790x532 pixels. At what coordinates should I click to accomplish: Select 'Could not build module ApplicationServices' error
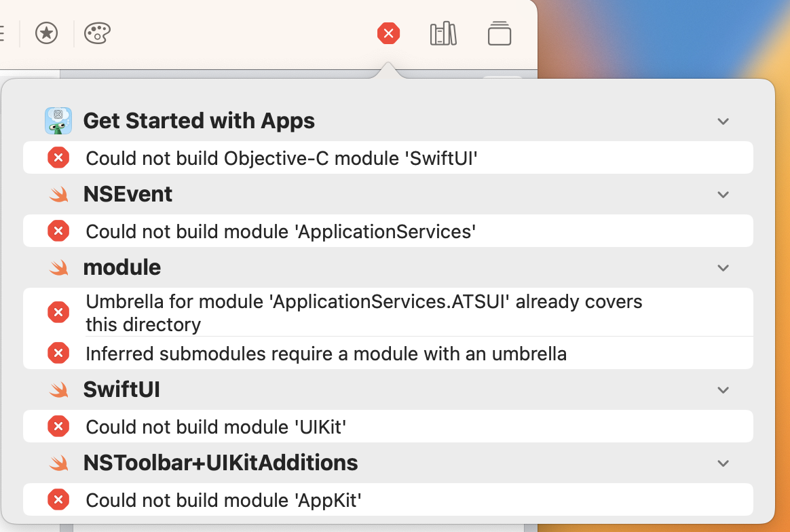pyautogui.click(x=388, y=231)
